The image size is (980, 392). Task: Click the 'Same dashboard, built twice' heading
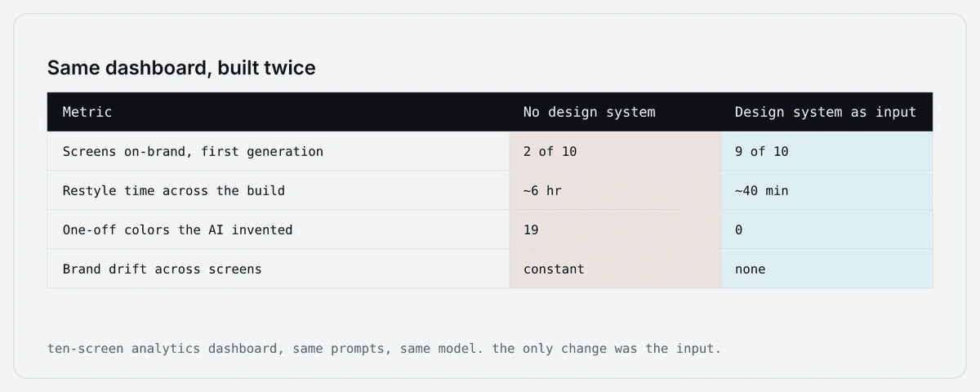(x=181, y=68)
